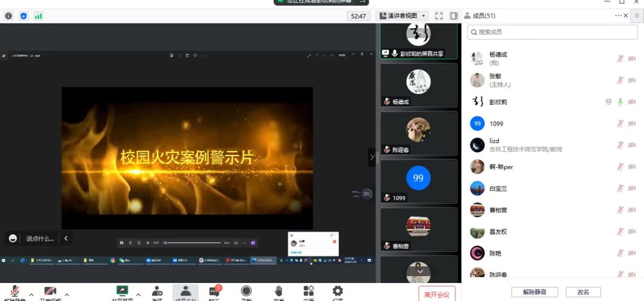Click the share screen icon

[122, 291]
